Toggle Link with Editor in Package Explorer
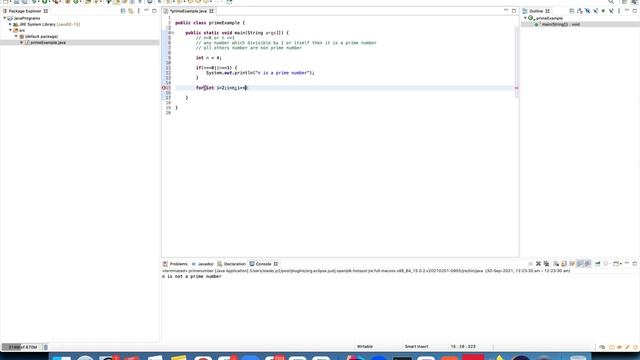 pyautogui.click(x=131, y=11)
